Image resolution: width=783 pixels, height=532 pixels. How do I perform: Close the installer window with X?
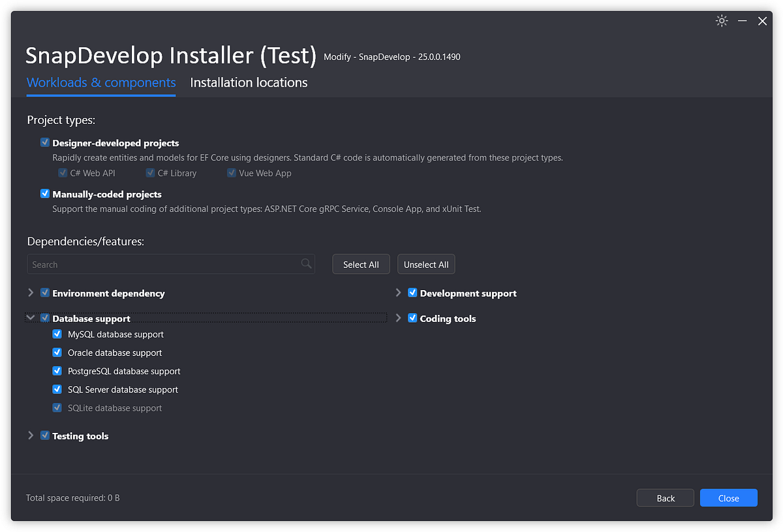point(762,21)
